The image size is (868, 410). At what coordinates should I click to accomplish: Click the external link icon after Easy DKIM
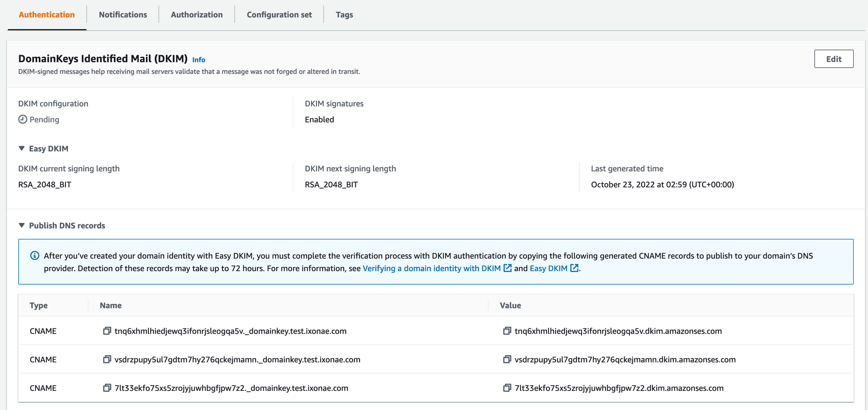(x=574, y=268)
